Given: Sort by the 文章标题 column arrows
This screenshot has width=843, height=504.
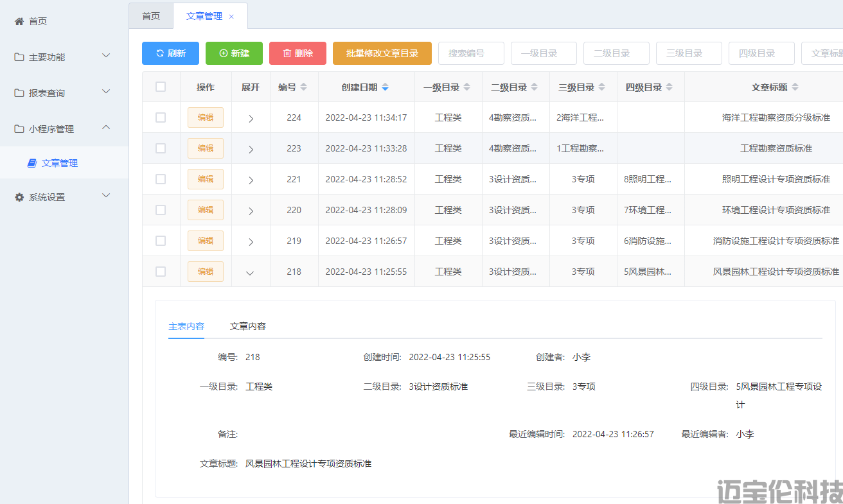Looking at the screenshot, I should coord(795,87).
